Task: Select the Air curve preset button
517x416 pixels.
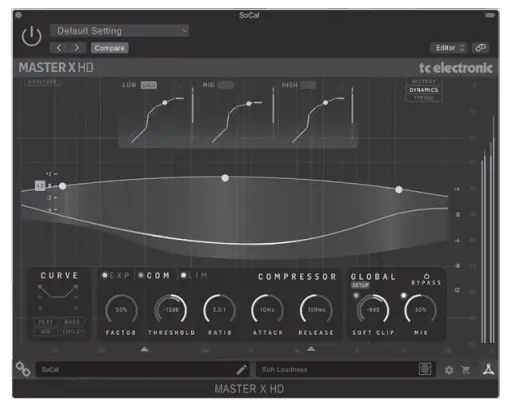Action: pyautogui.click(x=46, y=332)
